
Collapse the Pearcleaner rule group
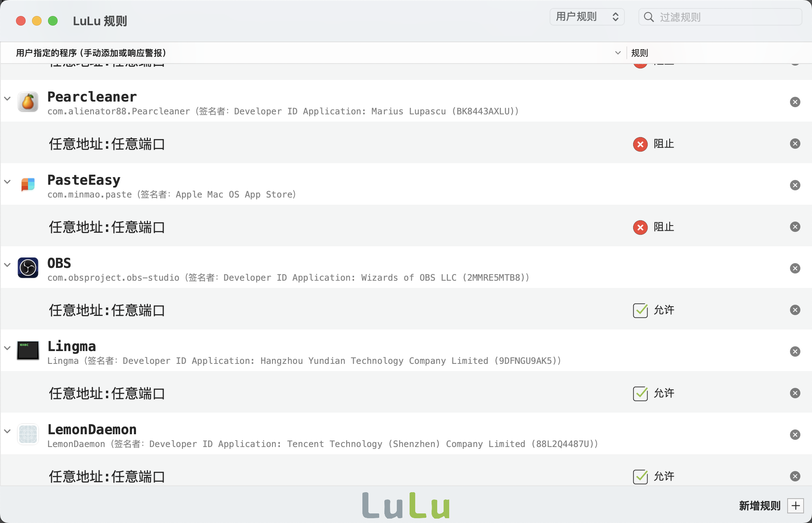tap(7, 98)
